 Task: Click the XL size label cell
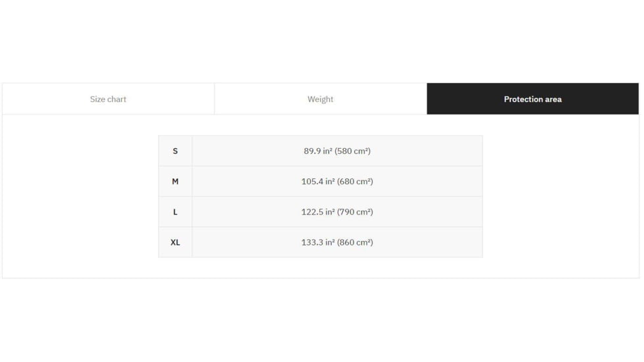click(175, 242)
